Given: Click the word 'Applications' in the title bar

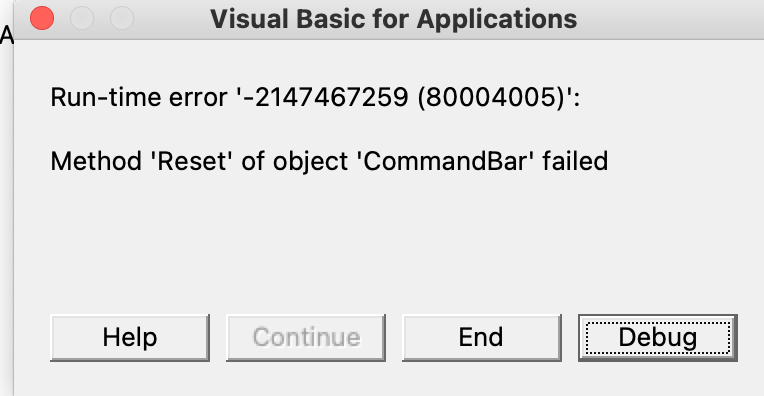Looking at the screenshot, I should tap(497, 20).
